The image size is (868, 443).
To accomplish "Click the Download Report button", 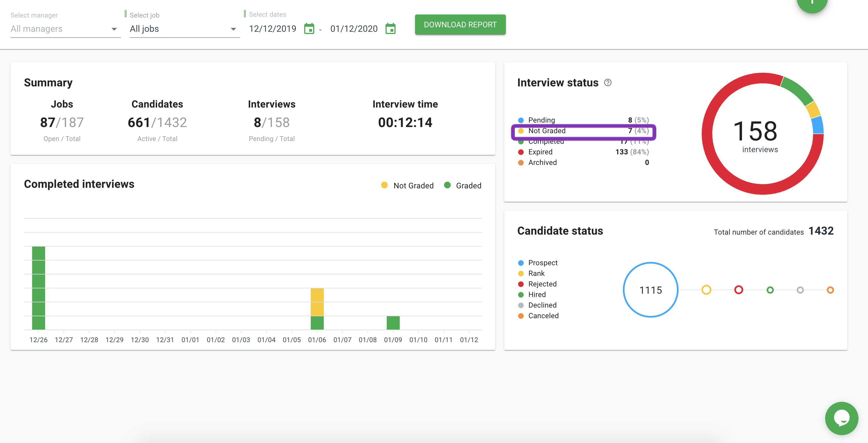I will coord(460,25).
